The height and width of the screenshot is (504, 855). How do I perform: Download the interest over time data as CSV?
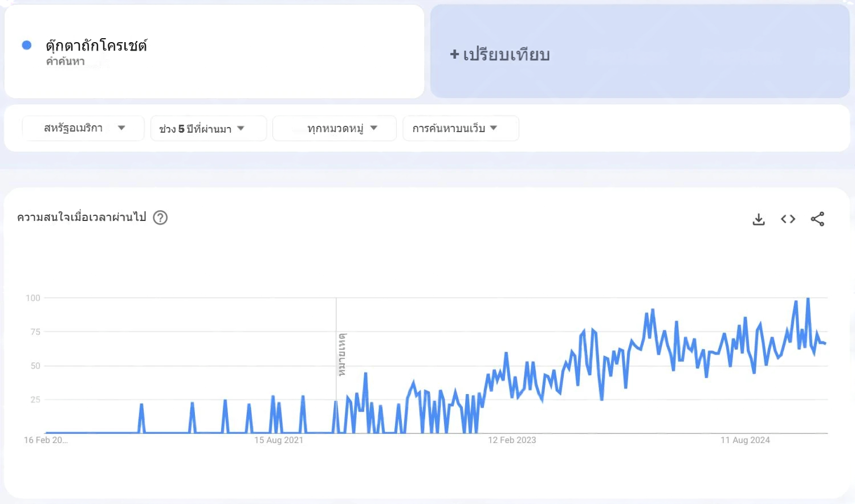click(x=758, y=219)
